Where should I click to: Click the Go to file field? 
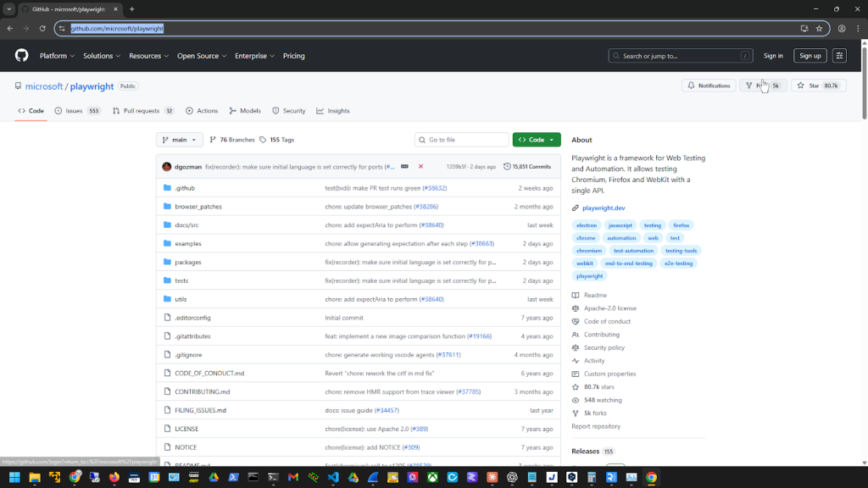(462, 140)
